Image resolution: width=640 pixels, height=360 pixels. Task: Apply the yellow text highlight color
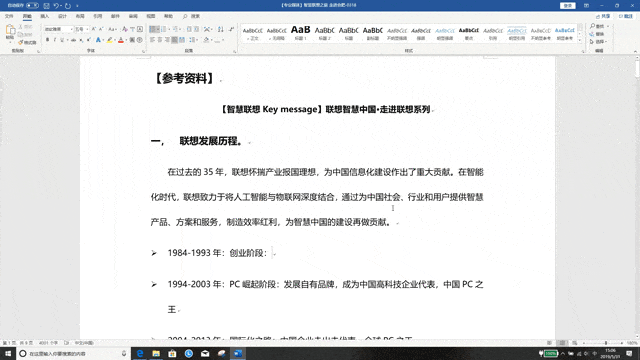point(109,40)
